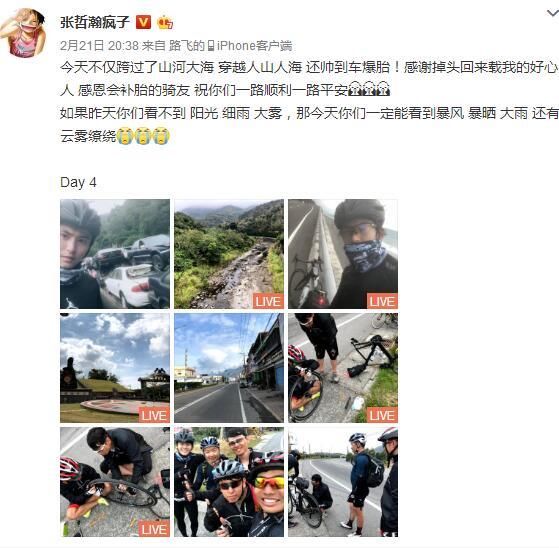559x548 pixels.
Task: Click the orange V verified badge
Action: click(x=143, y=22)
